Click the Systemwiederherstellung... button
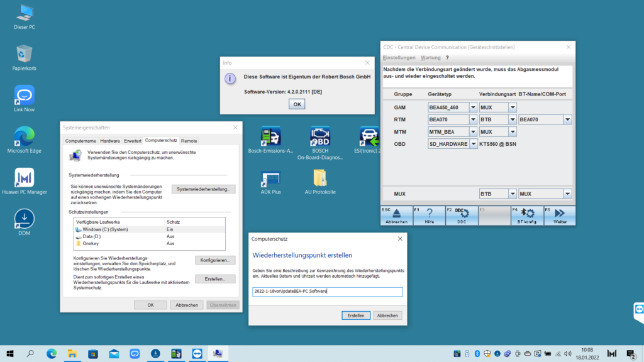 [x=203, y=189]
